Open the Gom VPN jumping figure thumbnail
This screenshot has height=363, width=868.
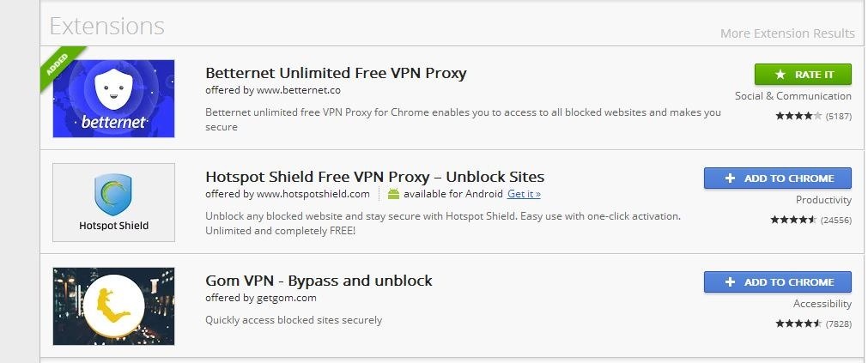pyautogui.click(x=113, y=306)
